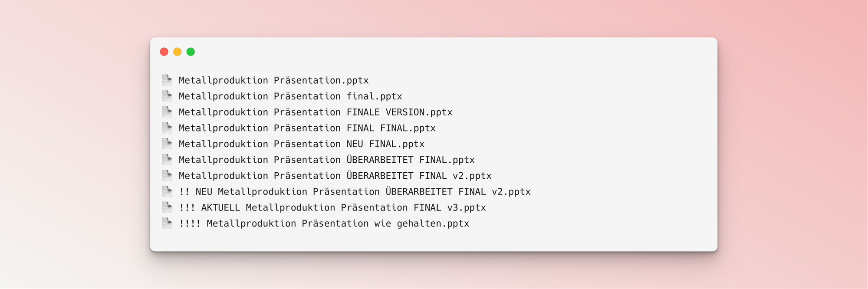The height and width of the screenshot is (289, 868).
Task: Close the window with red button
Action: click(164, 52)
